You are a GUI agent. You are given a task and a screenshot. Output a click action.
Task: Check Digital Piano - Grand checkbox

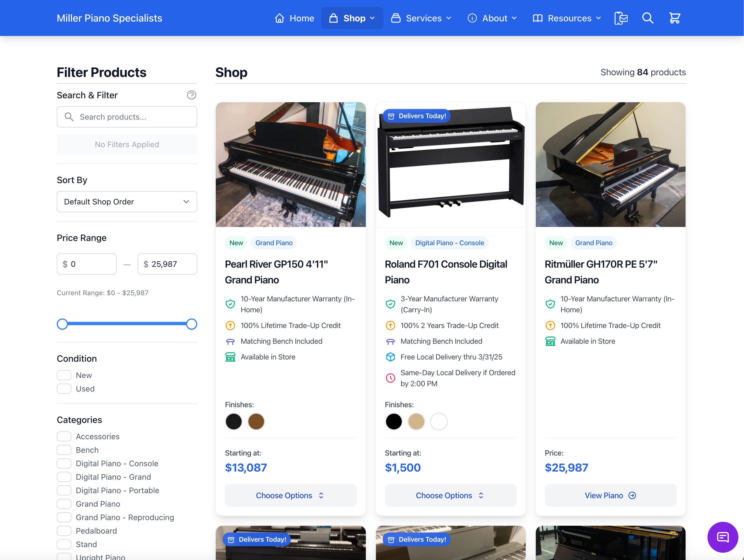[x=64, y=477]
